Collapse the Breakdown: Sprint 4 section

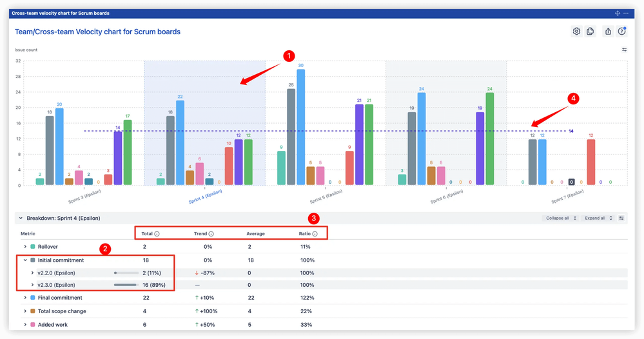point(21,218)
